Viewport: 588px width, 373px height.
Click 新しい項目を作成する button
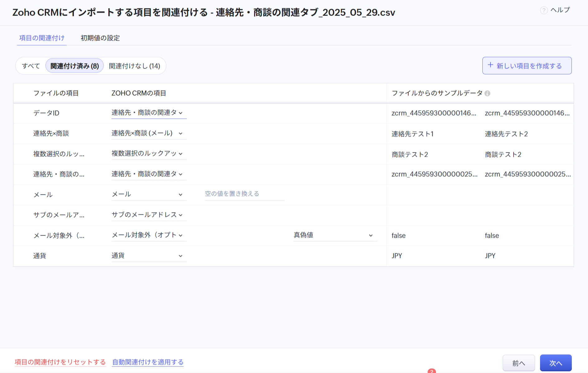click(x=527, y=66)
